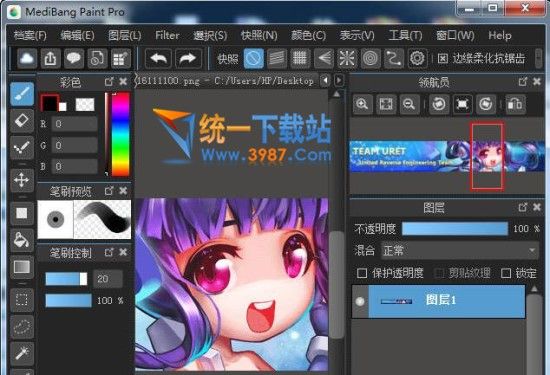Adjust brush opacity slider

[x=68, y=301]
